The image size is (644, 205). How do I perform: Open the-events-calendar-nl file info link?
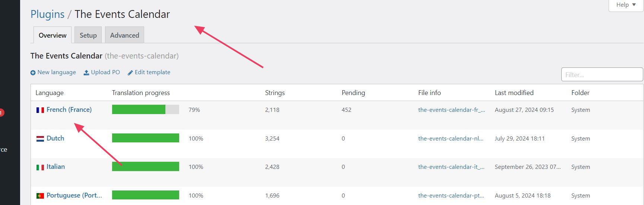pyautogui.click(x=451, y=139)
